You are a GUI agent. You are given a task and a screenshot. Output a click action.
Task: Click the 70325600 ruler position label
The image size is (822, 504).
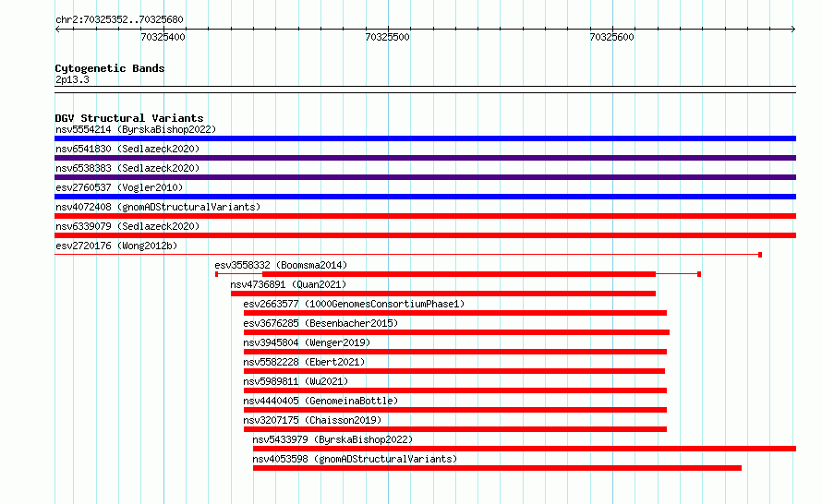611,37
